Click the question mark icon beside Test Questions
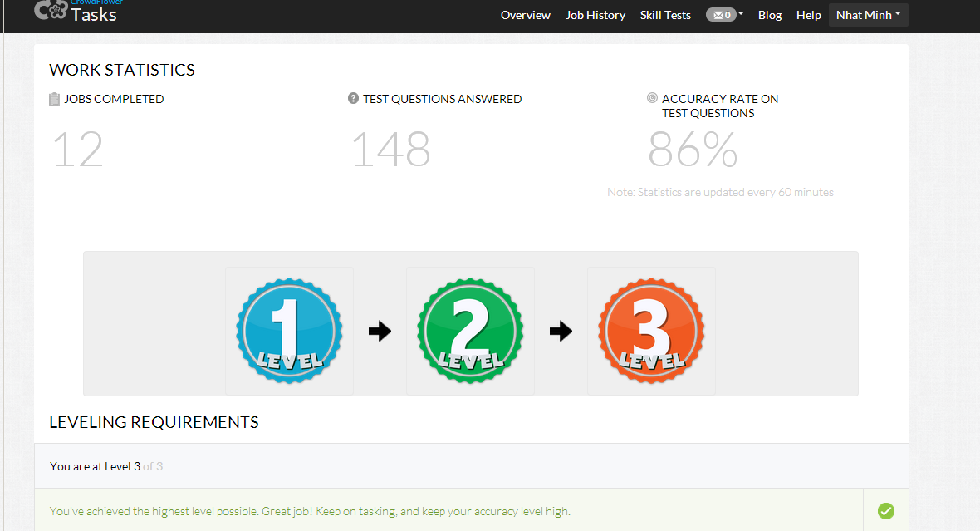This screenshot has height=531, width=980. (x=353, y=98)
